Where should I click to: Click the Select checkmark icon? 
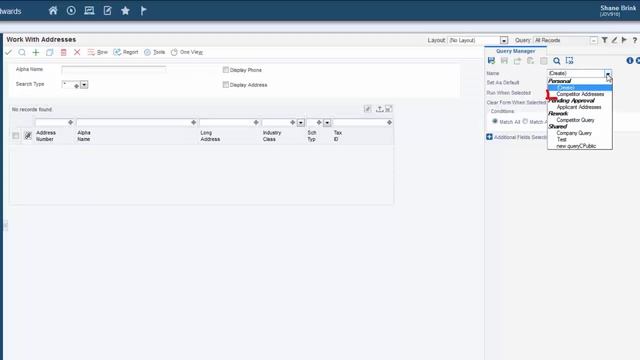[8, 52]
